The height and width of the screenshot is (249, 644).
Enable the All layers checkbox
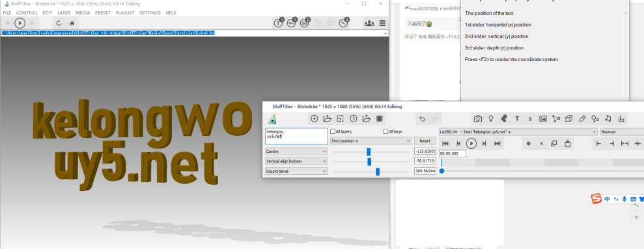pyautogui.click(x=333, y=132)
